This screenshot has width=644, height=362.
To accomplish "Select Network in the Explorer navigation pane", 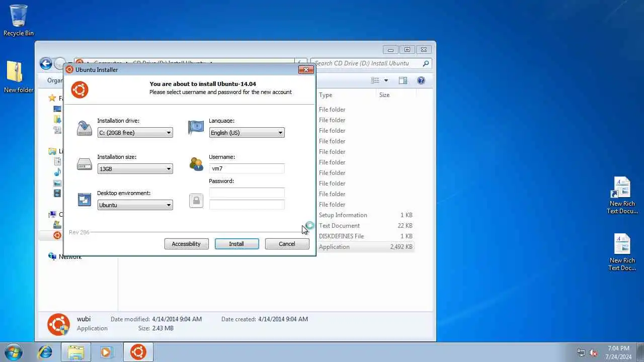I will coord(70,257).
